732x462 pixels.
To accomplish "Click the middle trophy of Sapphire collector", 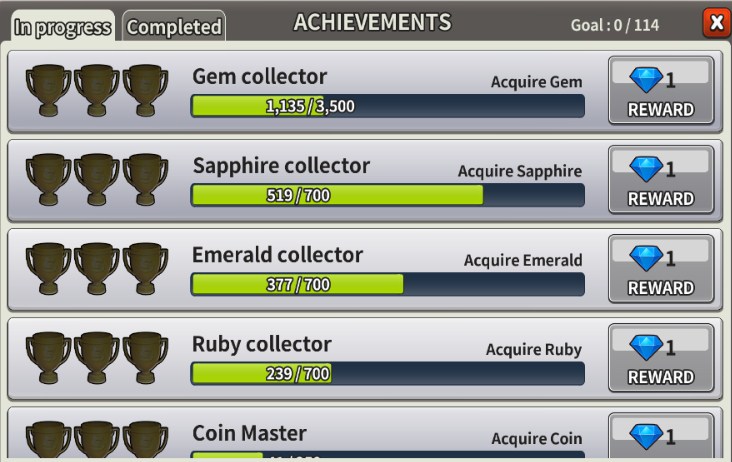I will (97, 179).
